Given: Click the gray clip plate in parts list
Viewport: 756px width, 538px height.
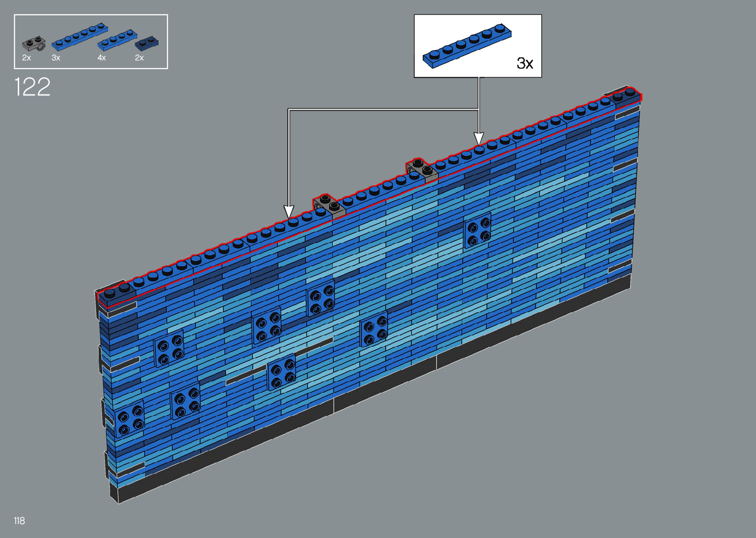Looking at the screenshot, I should (x=33, y=44).
